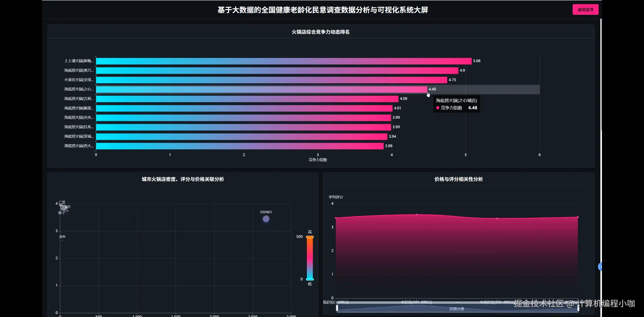This screenshot has width=644, height=317.
Task: Click the rightmost data point on area chart
Action: (578, 217)
